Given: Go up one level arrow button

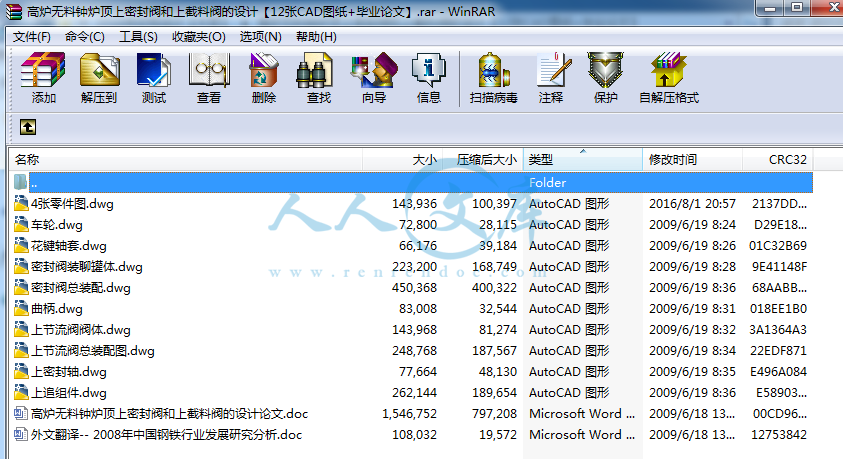Looking at the screenshot, I should pos(28,127).
